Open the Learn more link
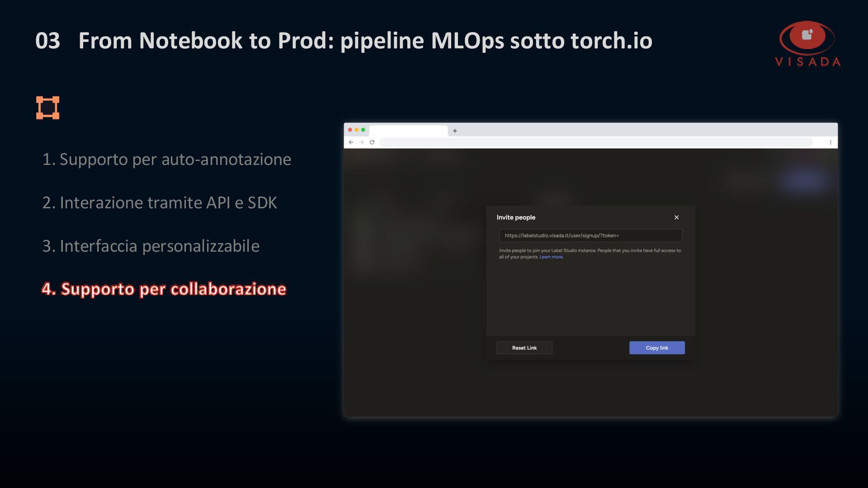This screenshot has width=868, height=488. 551,257
